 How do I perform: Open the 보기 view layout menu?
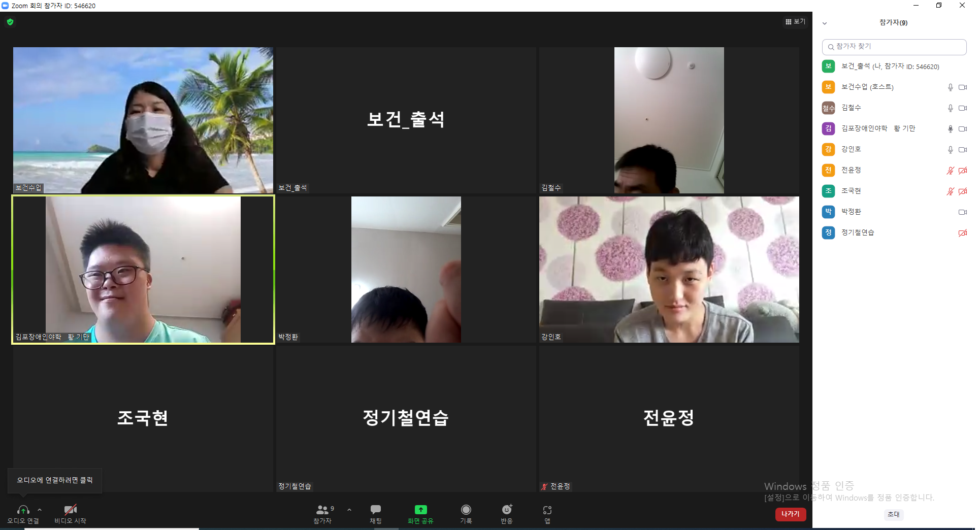[x=795, y=22]
